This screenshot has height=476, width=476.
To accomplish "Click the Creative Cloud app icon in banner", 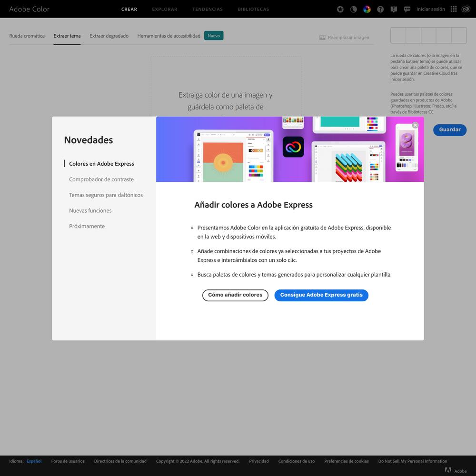I will [x=293, y=147].
